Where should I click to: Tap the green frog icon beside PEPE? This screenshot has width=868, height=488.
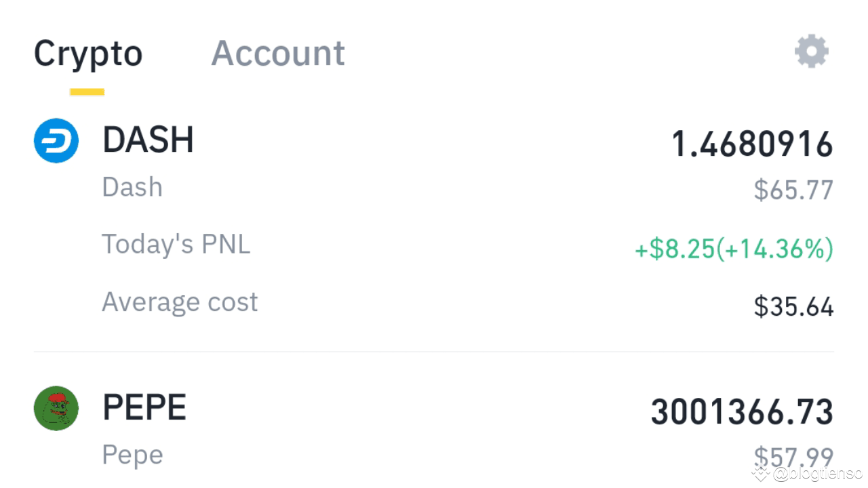56,408
